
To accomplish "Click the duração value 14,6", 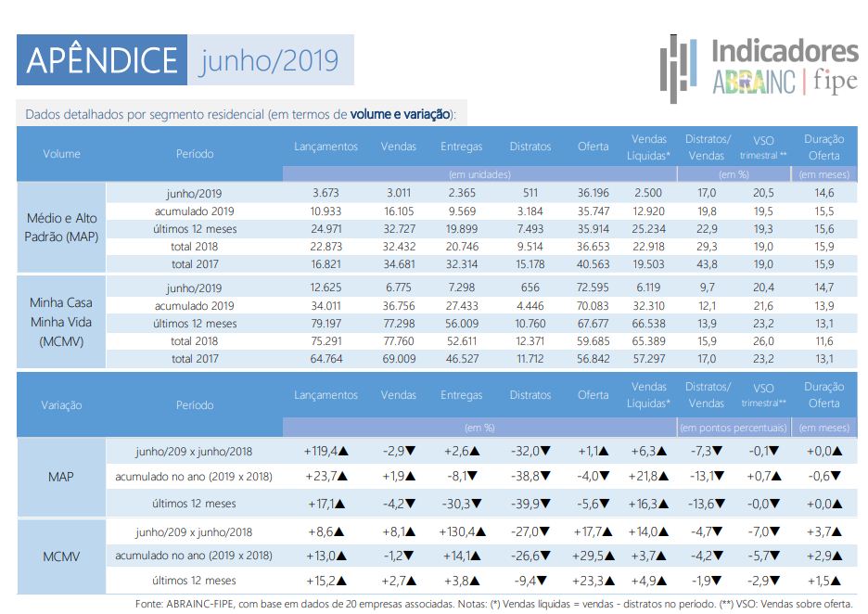I will tap(823, 193).
